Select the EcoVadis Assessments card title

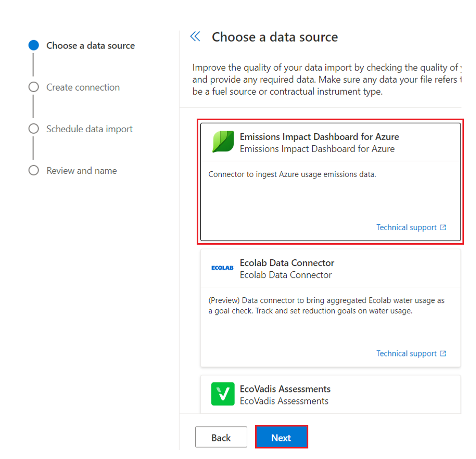[285, 388]
